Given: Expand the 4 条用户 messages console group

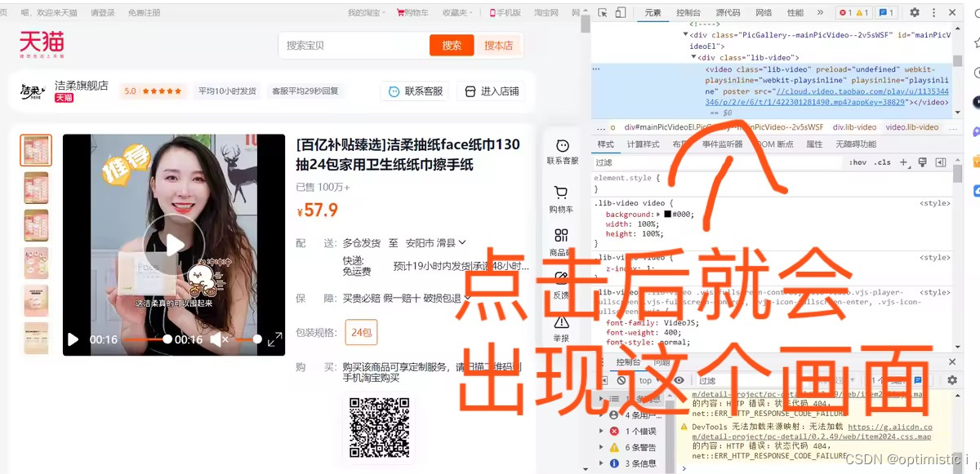Looking at the screenshot, I should point(602,414).
